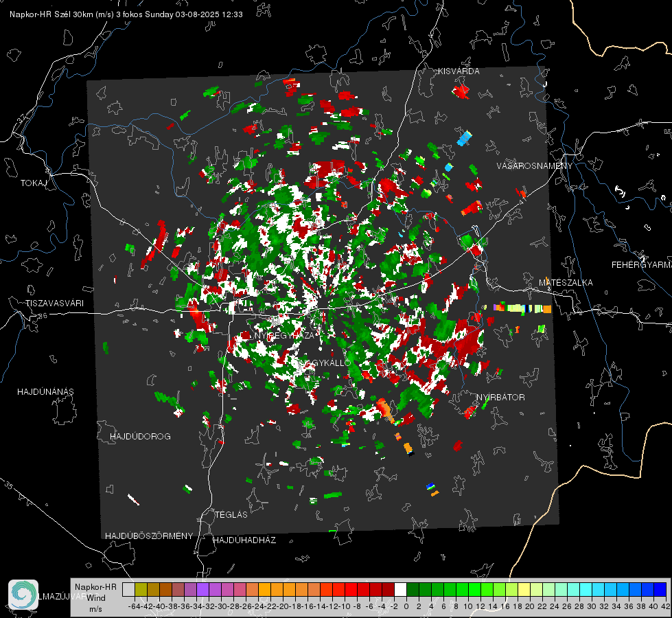Click the NYÍREGYHÁZA label on the radar

pos(284,335)
